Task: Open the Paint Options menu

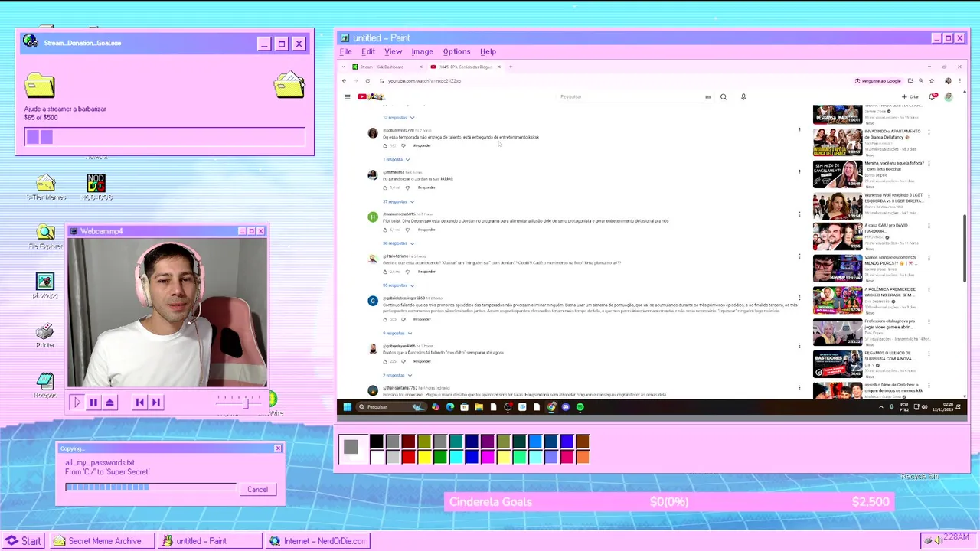Action: coord(456,51)
